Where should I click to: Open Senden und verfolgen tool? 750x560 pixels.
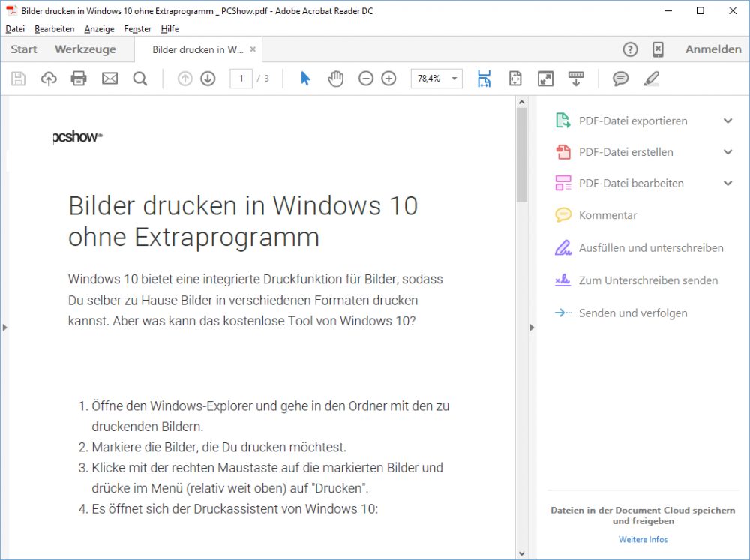pos(633,313)
